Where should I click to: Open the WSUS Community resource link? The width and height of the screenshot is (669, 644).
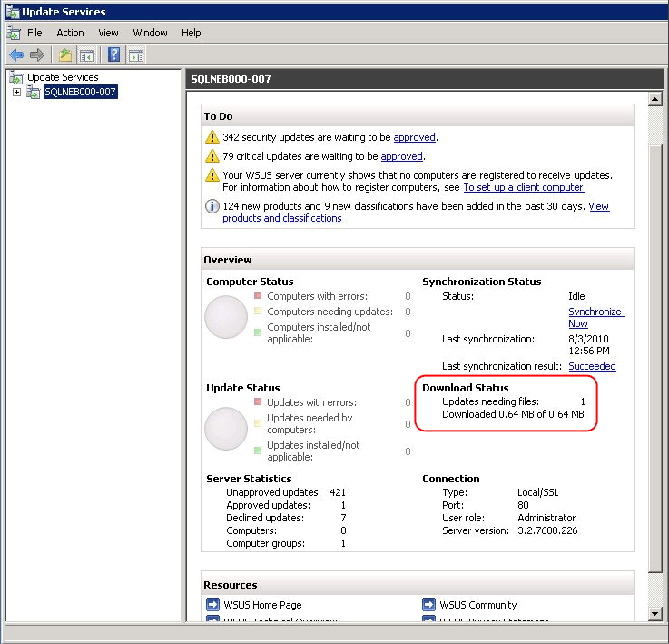click(477, 605)
